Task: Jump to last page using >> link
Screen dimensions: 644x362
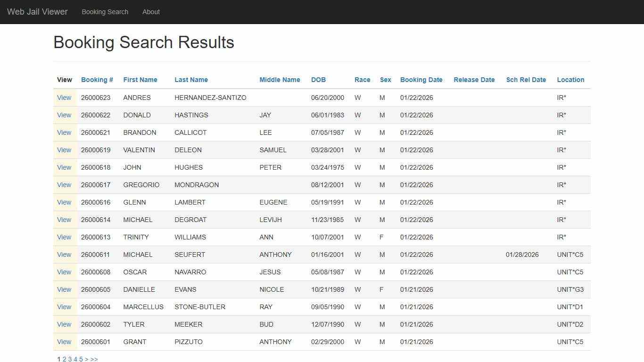Action: (x=94, y=359)
